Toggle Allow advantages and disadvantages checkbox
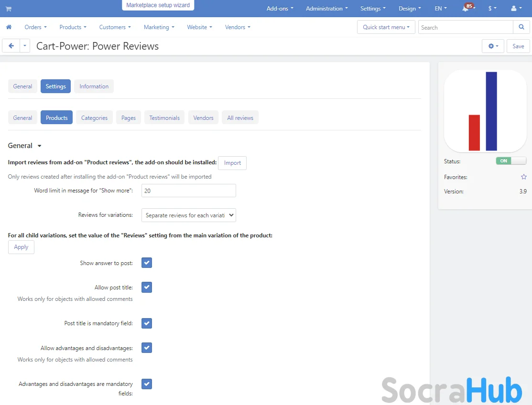Image resolution: width=532 pixels, height=405 pixels. tap(147, 348)
